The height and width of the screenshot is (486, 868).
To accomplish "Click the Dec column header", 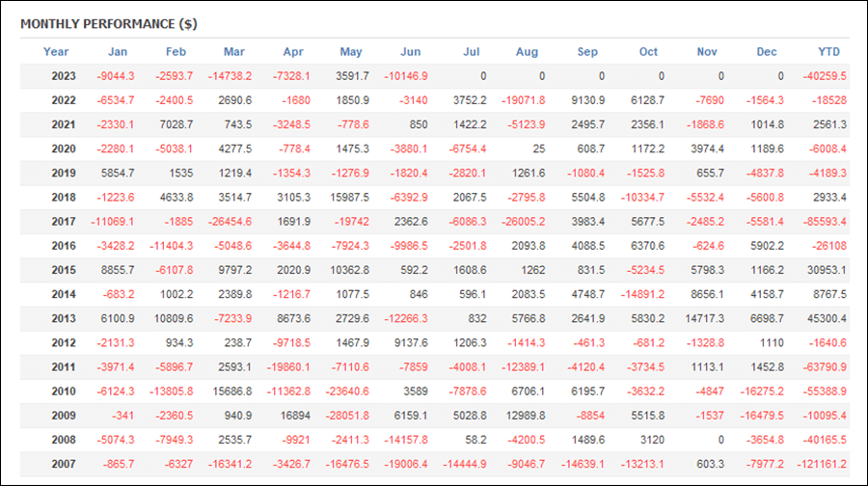I will pos(766,52).
